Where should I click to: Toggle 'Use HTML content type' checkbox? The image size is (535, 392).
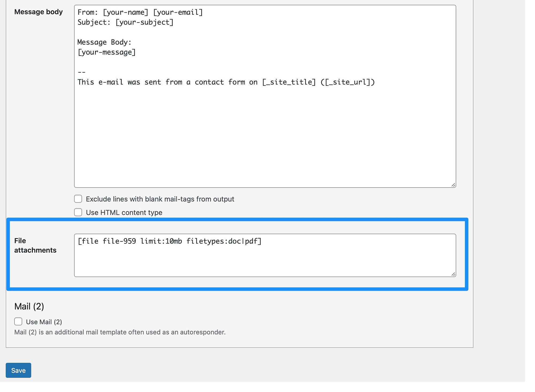tap(78, 212)
